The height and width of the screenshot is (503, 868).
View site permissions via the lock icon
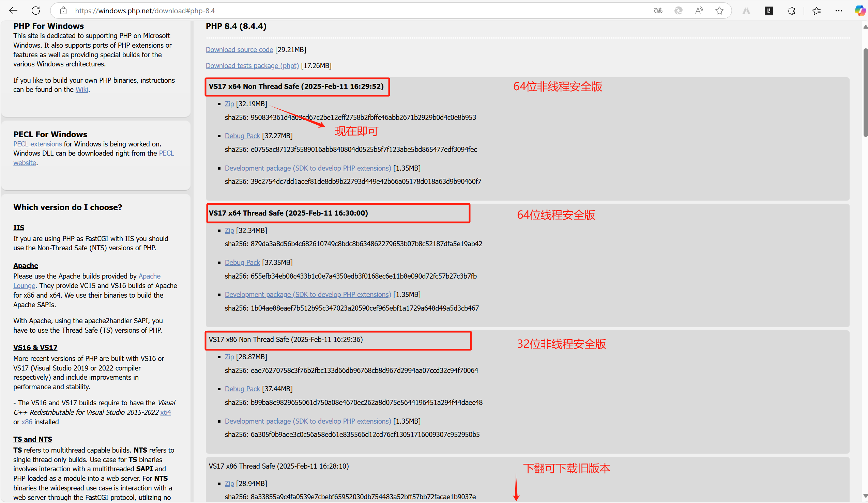63,10
